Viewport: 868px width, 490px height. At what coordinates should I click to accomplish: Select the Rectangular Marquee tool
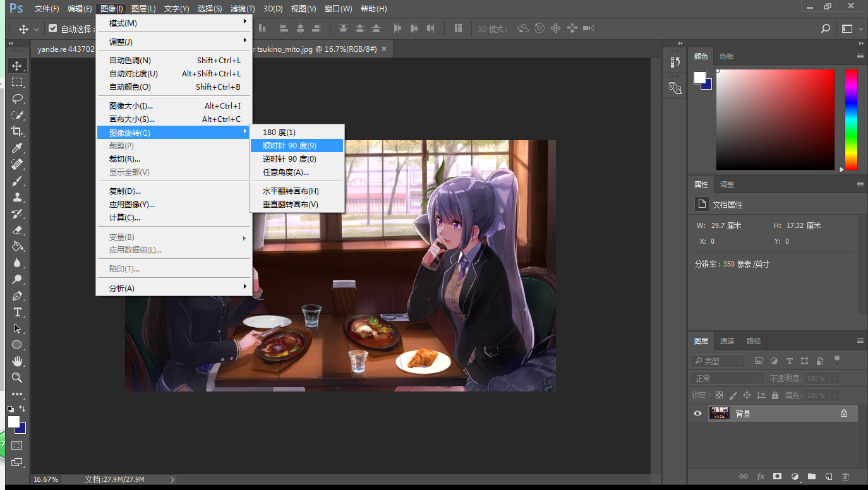[x=17, y=82]
